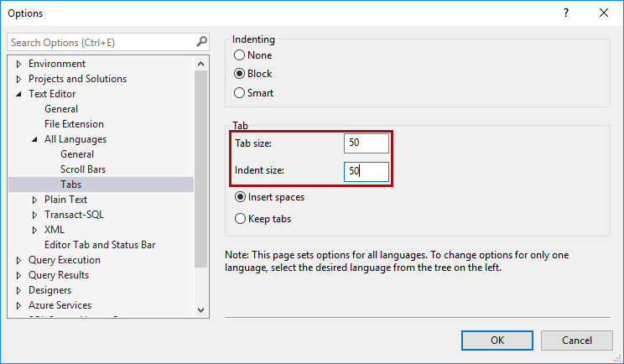
Task: Select Editor Tab and Status Bar
Action: click(x=100, y=245)
